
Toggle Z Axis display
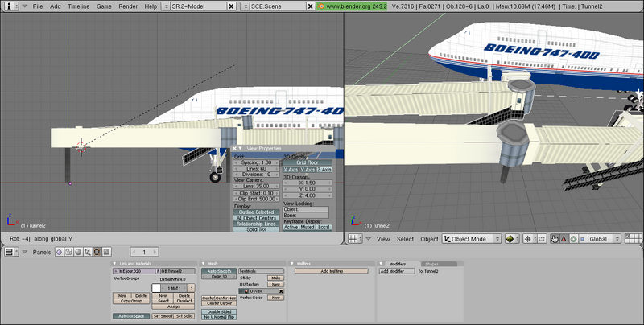click(324, 170)
